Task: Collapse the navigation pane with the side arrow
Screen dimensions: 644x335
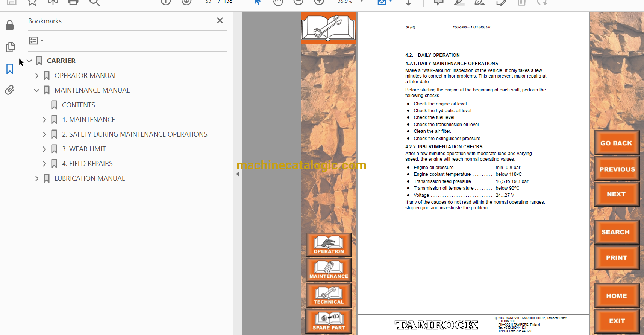Action: click(238, 174)
